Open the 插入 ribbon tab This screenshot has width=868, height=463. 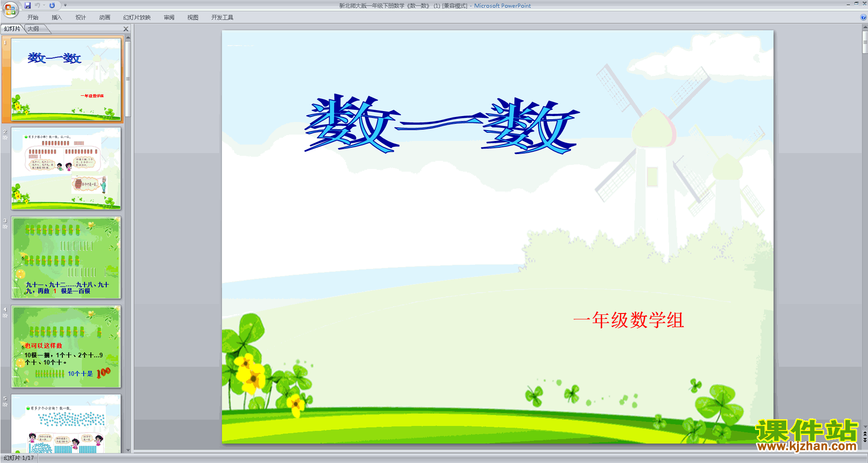(x=57, y=18)
